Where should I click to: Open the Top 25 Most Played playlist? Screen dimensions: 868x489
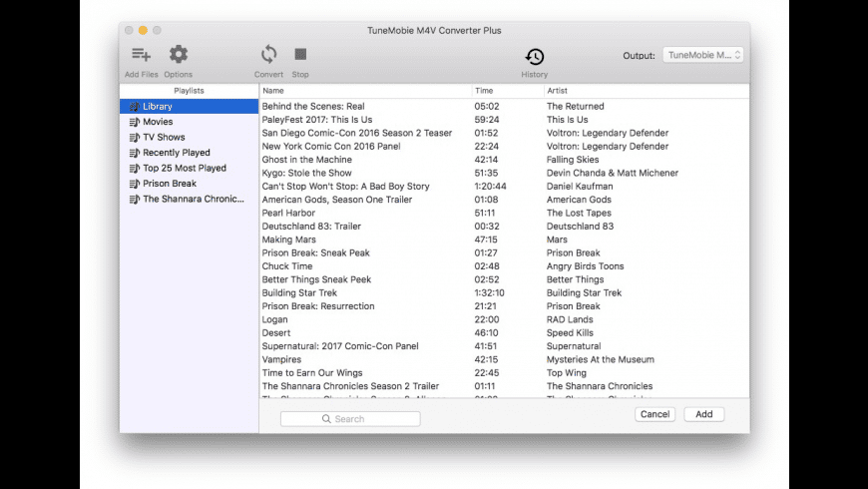click(x=184, y=168)
